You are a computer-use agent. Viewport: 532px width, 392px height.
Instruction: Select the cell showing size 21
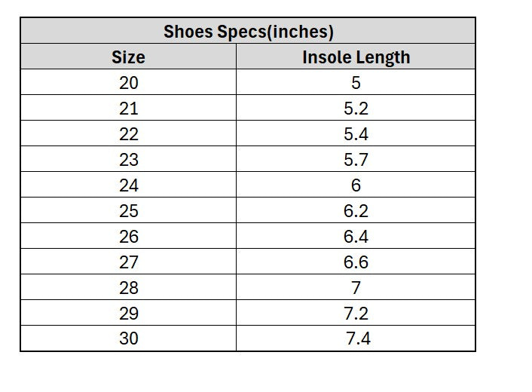point(128,109)
